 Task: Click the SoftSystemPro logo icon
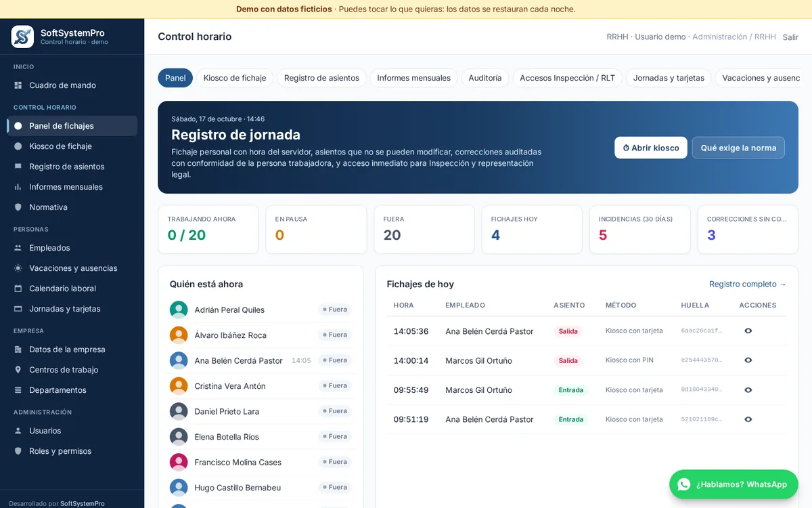click(22, 37)
